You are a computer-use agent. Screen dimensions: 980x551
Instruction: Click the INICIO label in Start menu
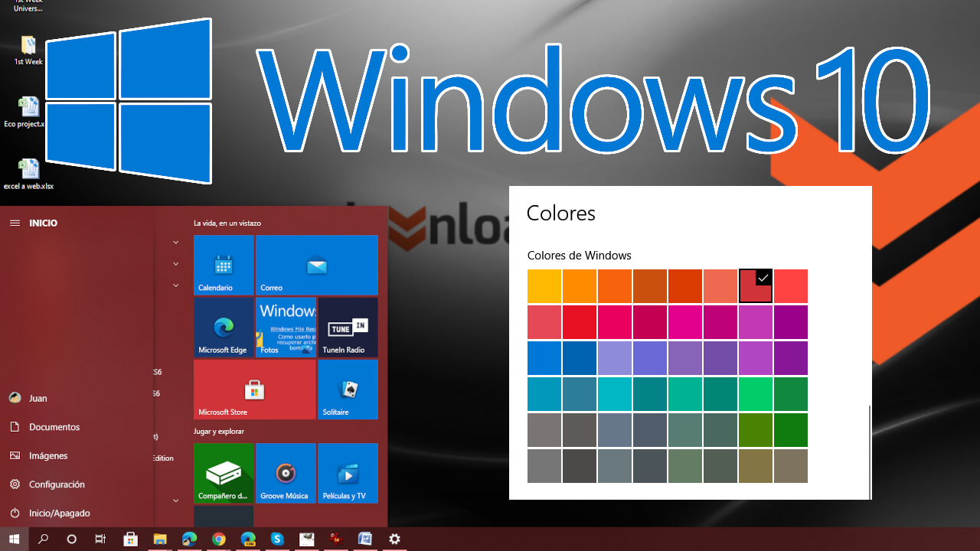(x=43, y=223)
